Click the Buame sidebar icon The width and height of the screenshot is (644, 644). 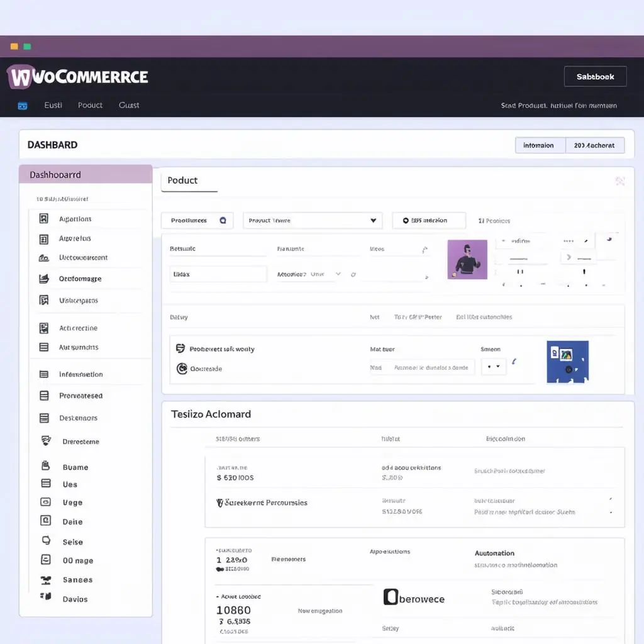45,466
